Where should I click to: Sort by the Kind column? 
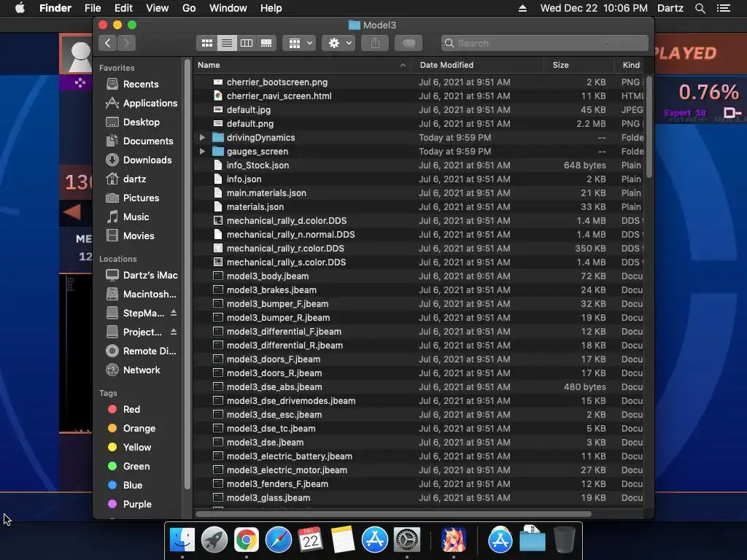[x=631, y=65]
